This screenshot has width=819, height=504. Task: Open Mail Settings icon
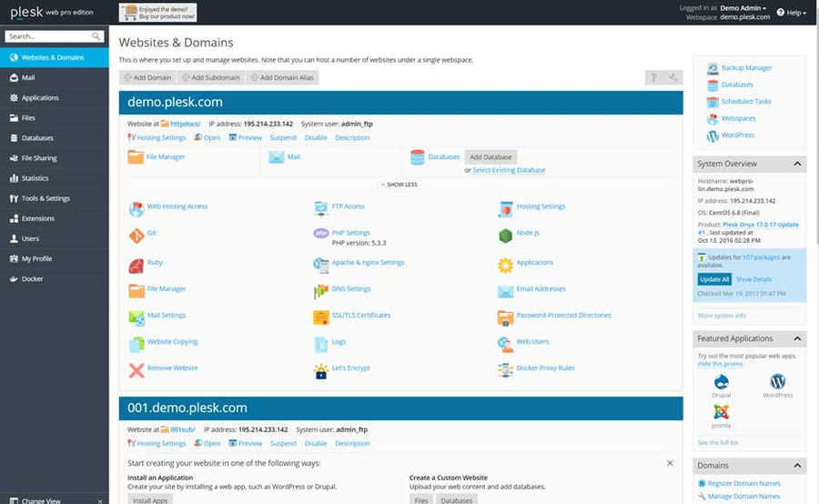pyautogui.click(x=136, y=318)
